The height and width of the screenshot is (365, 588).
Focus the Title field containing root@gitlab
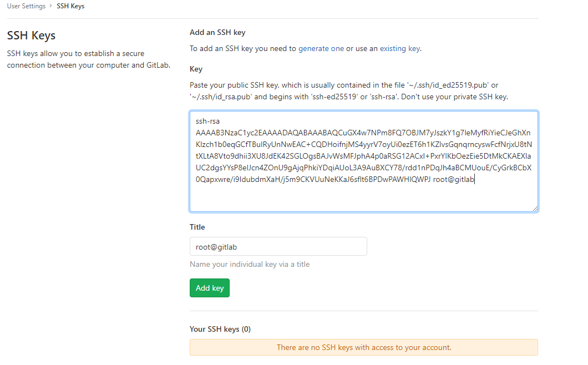278,246
